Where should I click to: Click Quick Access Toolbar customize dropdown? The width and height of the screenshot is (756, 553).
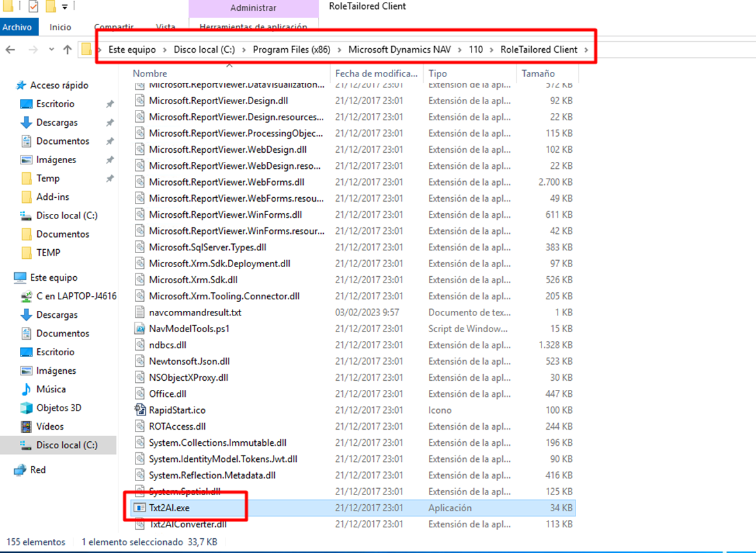click(x=65, y=7)
